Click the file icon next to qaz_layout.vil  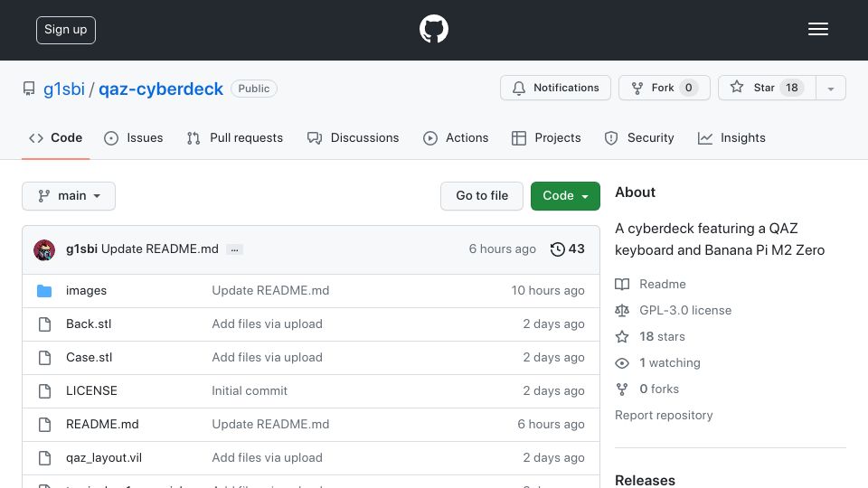[44, 458]
